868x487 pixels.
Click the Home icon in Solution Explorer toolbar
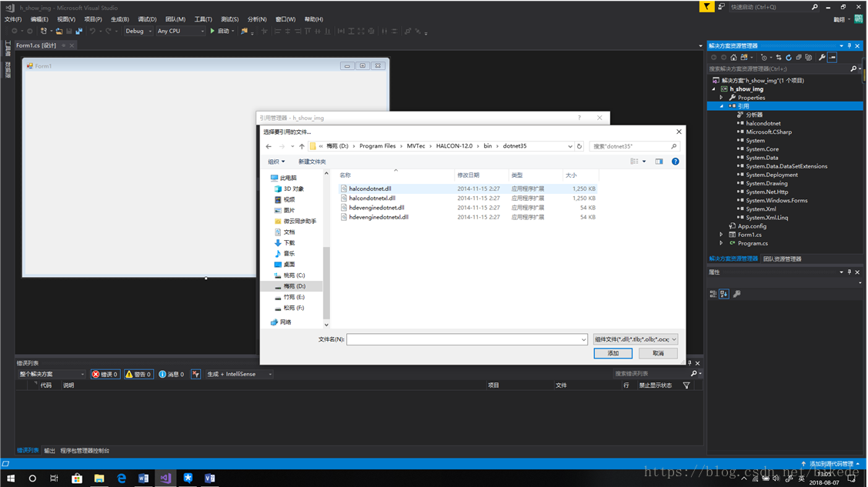733,58
